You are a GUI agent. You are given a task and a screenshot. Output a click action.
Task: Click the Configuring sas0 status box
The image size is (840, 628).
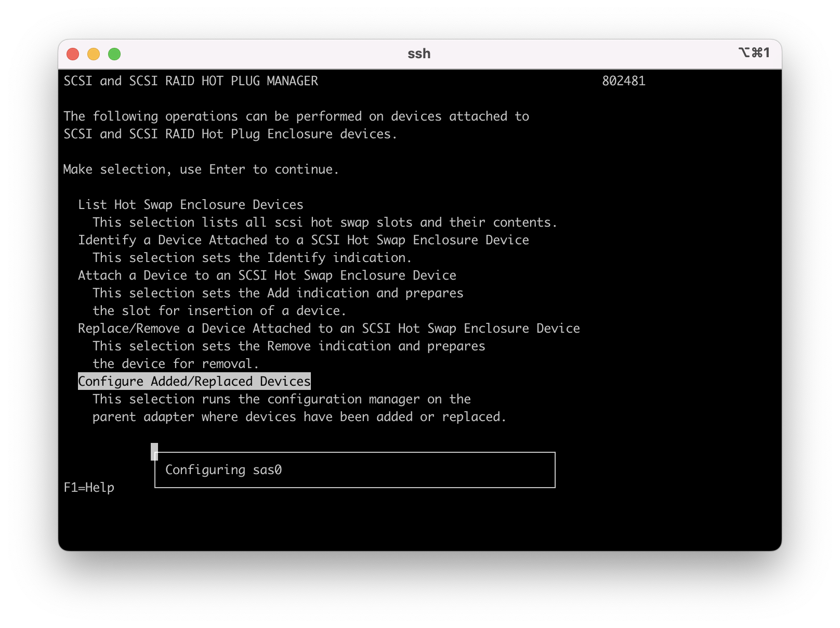(355, 470)
